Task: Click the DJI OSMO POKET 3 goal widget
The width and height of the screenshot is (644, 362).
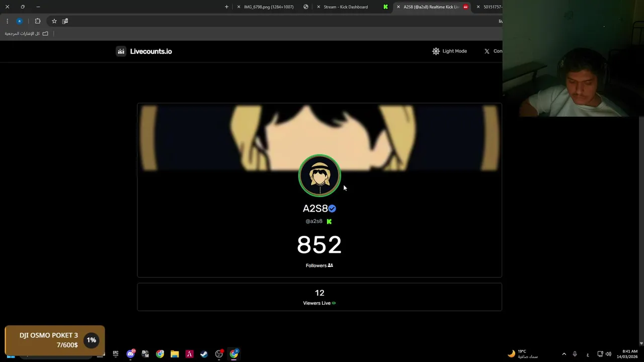Action: [55, 340]
